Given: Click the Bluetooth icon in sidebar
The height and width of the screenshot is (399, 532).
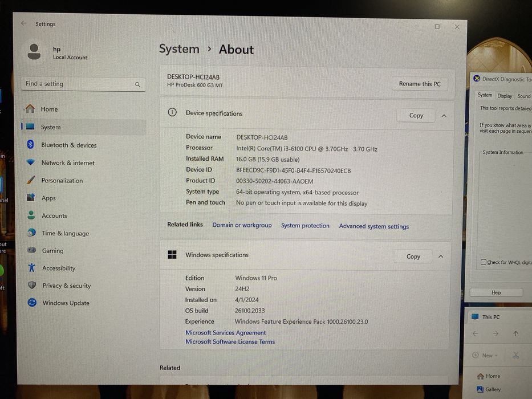Looking at the screenshot, I should tap(30, 145).
